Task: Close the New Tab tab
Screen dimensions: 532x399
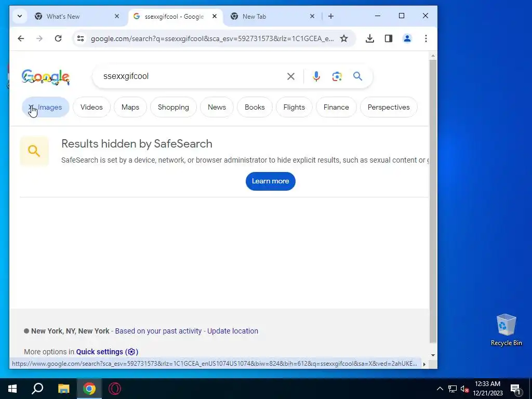Action: pos(312,16)
